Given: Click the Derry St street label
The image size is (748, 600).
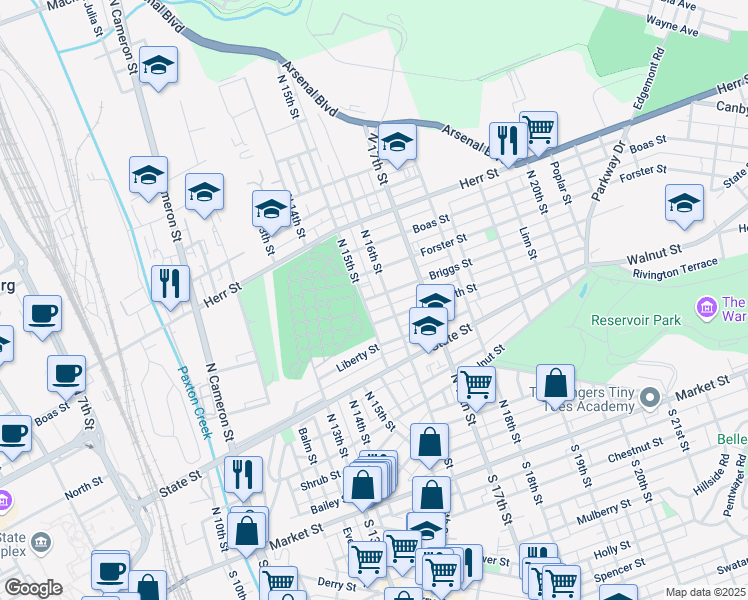Looking at the screenshot, I should [337, 583].
